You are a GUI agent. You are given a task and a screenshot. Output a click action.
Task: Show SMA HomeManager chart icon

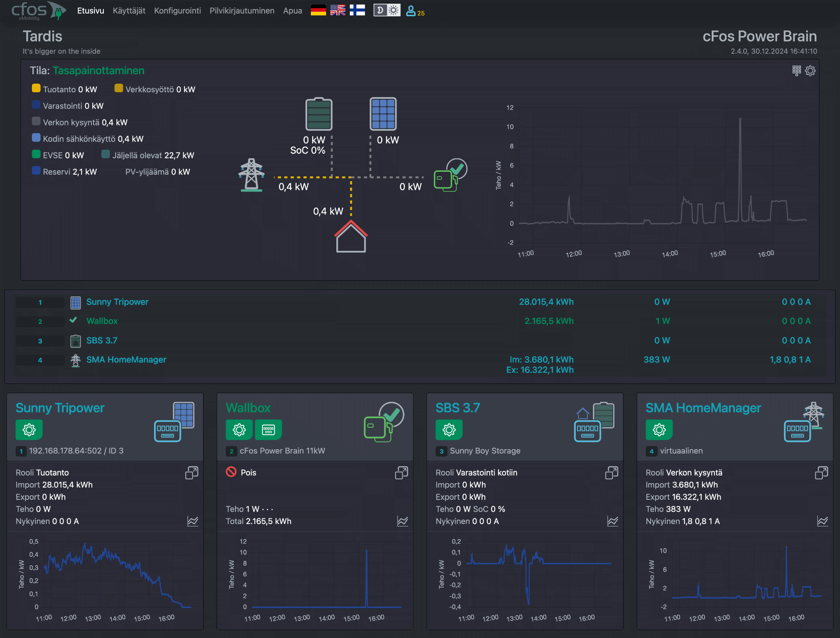pos(822,521)
